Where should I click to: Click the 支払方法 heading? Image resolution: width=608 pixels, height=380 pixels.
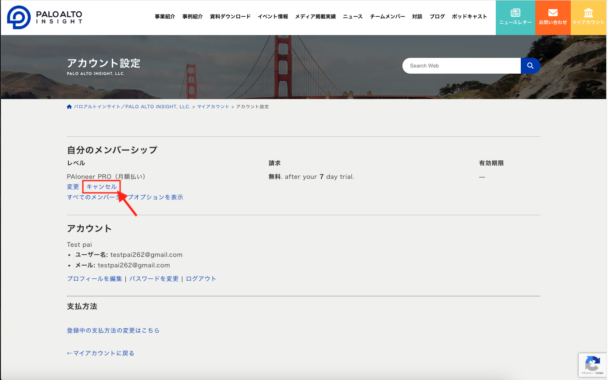tap(82, 306)
